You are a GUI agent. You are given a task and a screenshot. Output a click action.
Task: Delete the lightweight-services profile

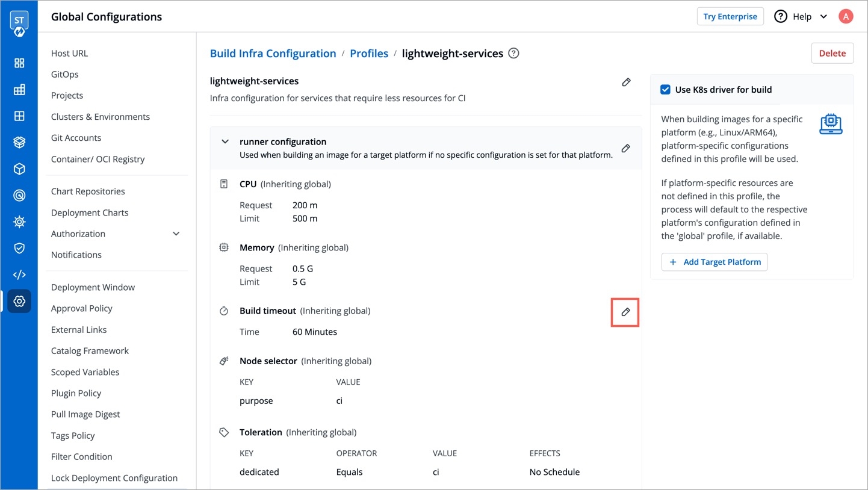click(x=832, y=53)
